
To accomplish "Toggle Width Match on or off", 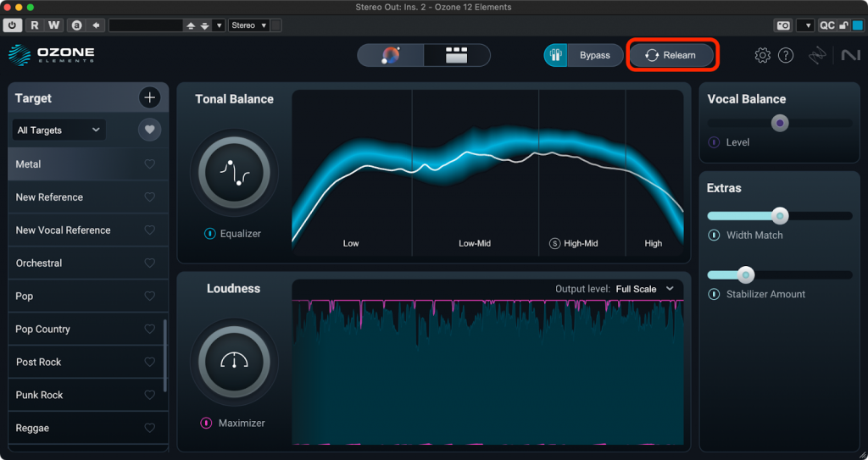I will (x=714, y=236).
